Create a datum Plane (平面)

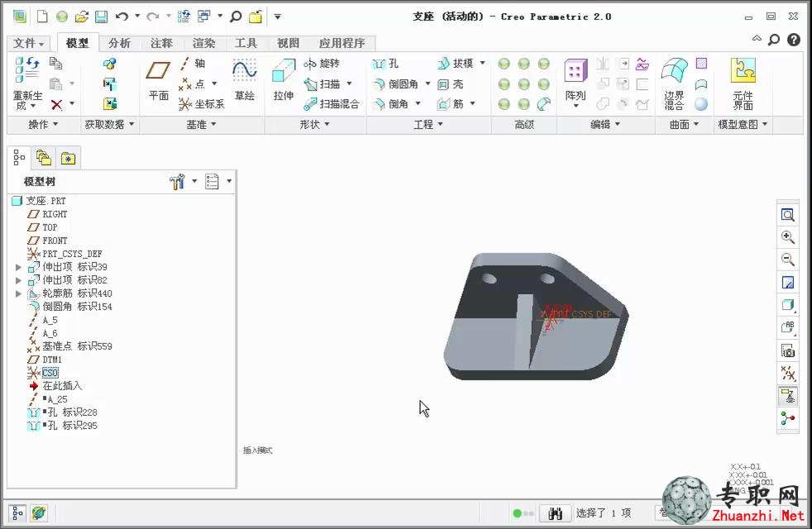(159, 80)
